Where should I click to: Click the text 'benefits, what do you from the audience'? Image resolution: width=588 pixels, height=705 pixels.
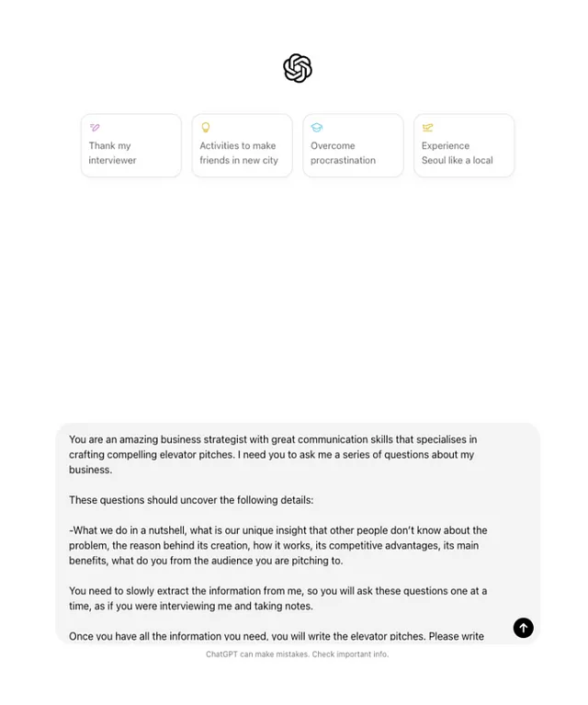coord(206,561)
